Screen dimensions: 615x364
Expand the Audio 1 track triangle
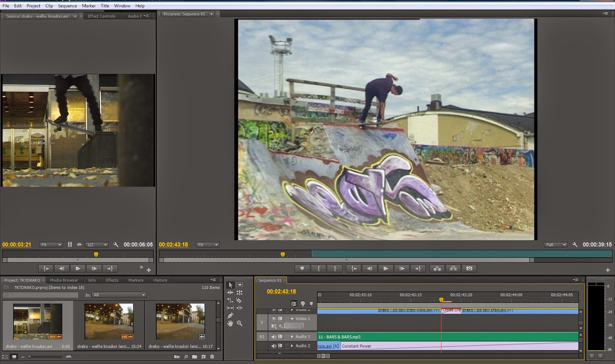[x=292, y=337]
